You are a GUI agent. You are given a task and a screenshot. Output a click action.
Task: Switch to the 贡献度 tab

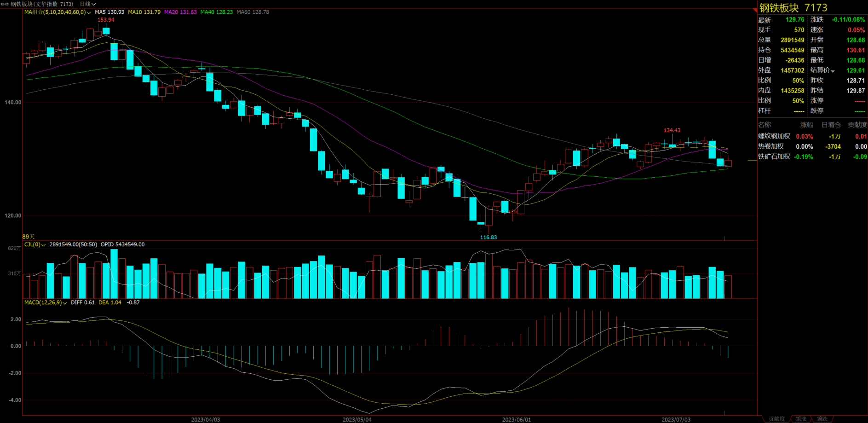tap(776, 419)
